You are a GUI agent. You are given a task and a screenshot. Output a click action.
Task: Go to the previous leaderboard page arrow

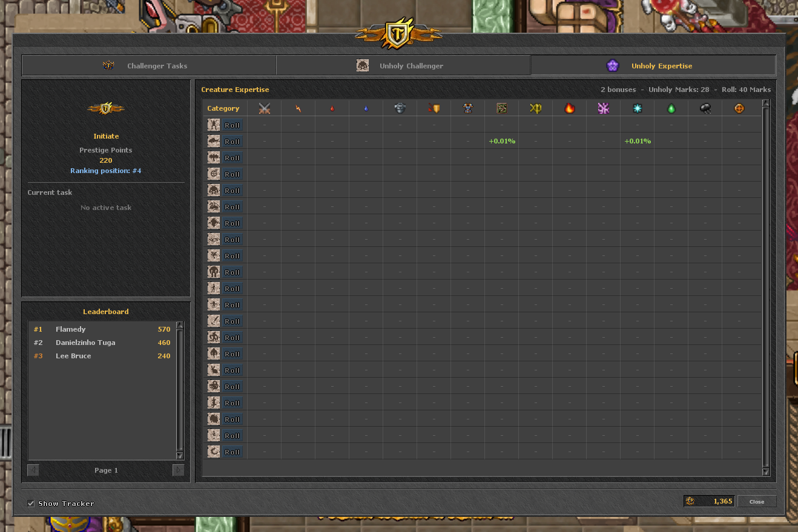[33, 470]
